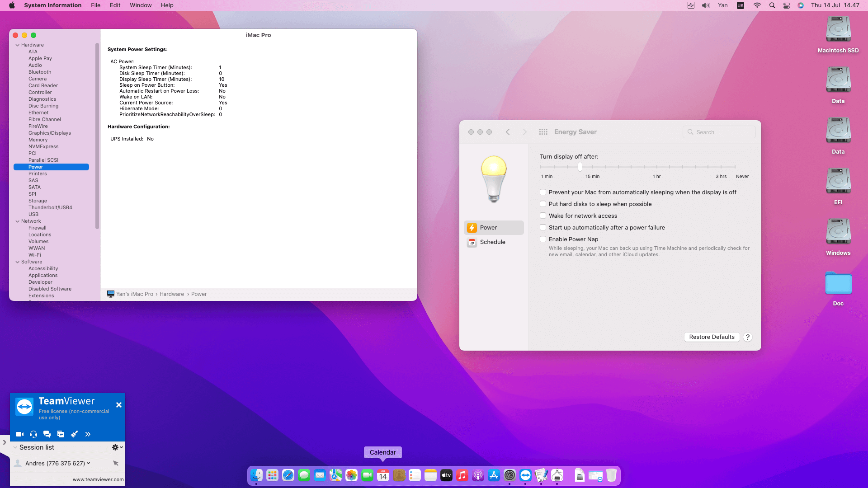Open TeamViewer chat bubbles icon
Viewport: 868px width, 488px height.
[x=47, y=434]
